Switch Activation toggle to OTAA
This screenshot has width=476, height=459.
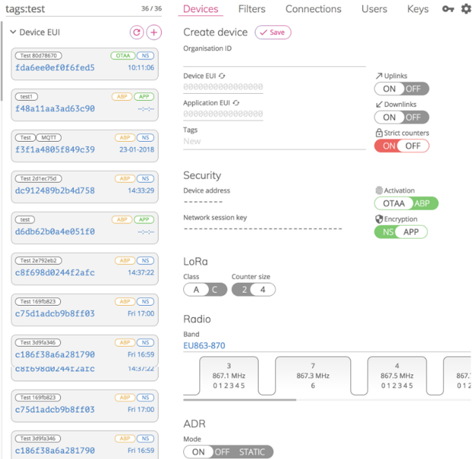pos(394,204)
